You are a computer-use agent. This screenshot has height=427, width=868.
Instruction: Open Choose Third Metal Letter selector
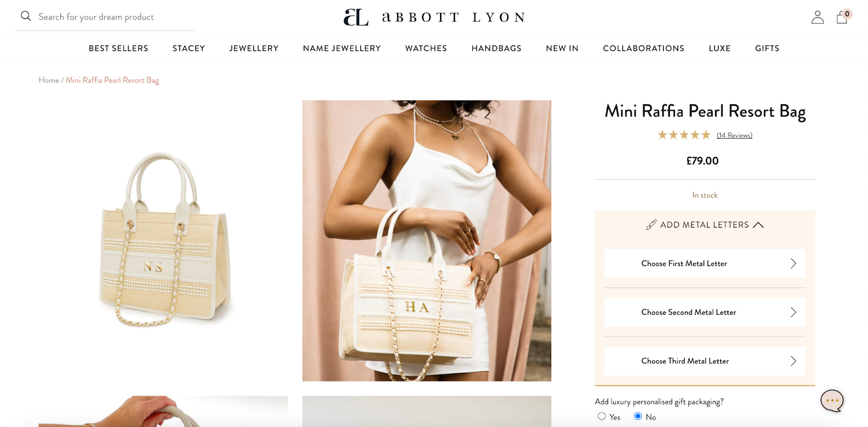click(x=705, y=361)
